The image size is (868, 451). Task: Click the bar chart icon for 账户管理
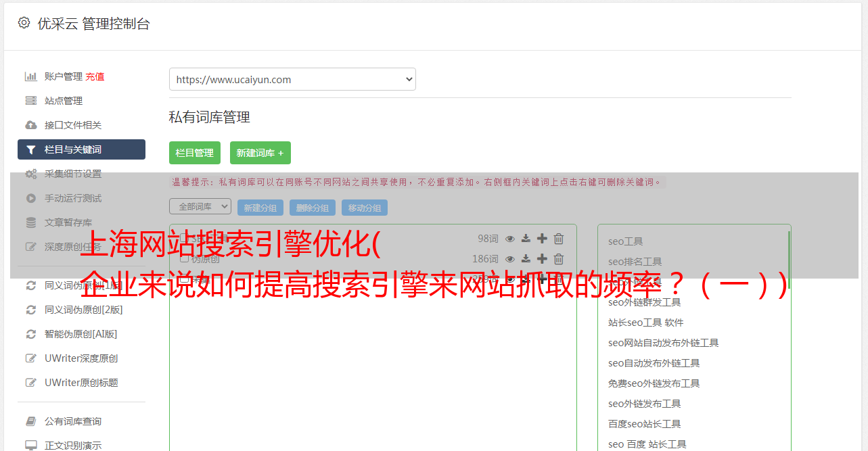pos(31,76)
